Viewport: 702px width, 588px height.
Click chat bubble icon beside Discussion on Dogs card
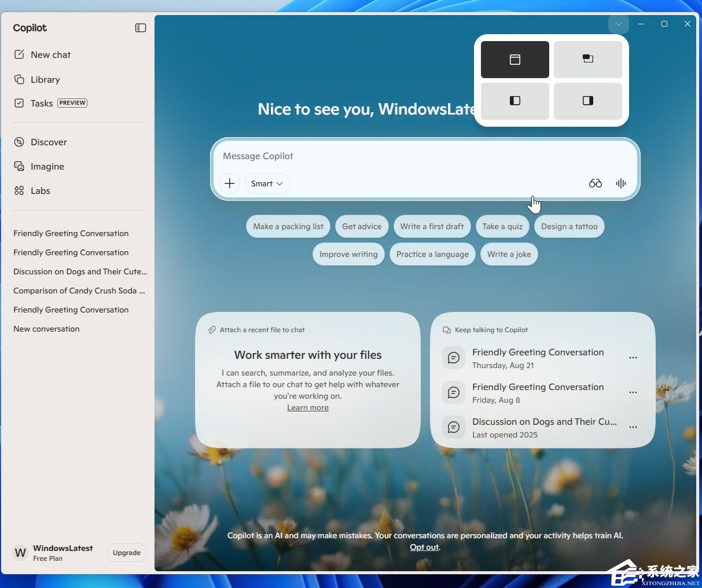tap(454, 427)
